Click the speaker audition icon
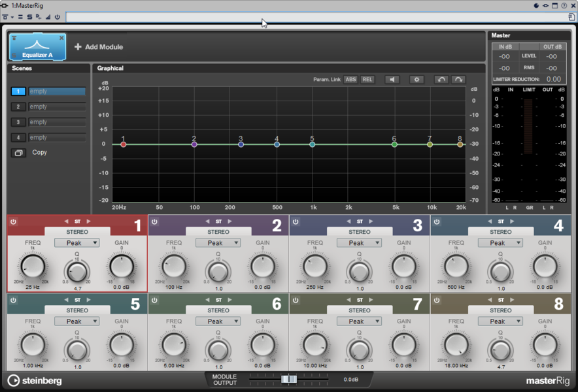Viewport: 578px width, 392px height. tap(392, 80)
